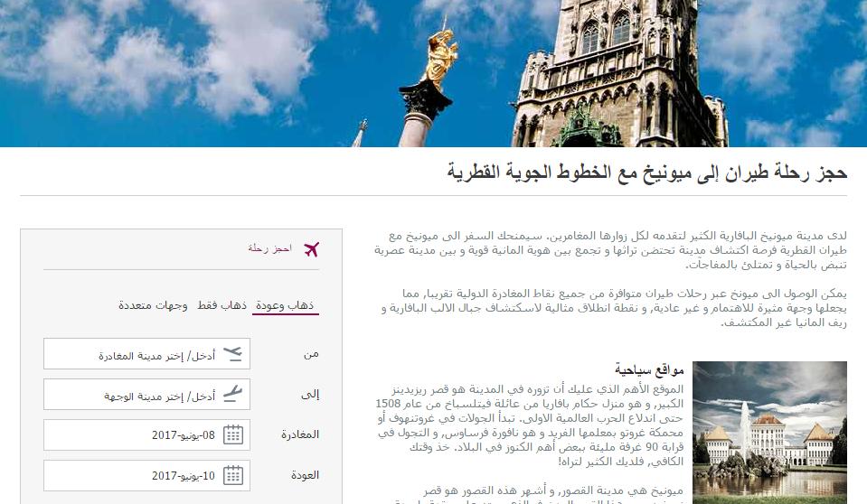Select the ذهاب وعودة tab
Image resolution: width=867 pixels, height=504 pixels.
point(285,305)
